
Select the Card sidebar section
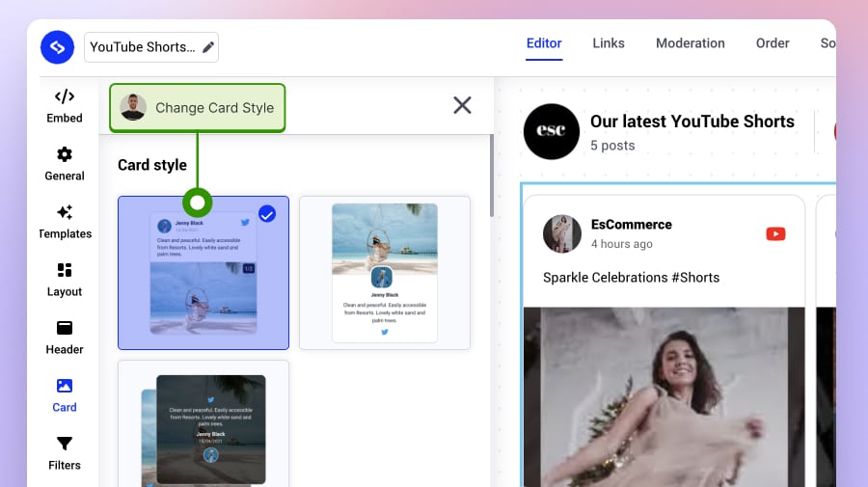pyautogui.click(x=65, y=395)
